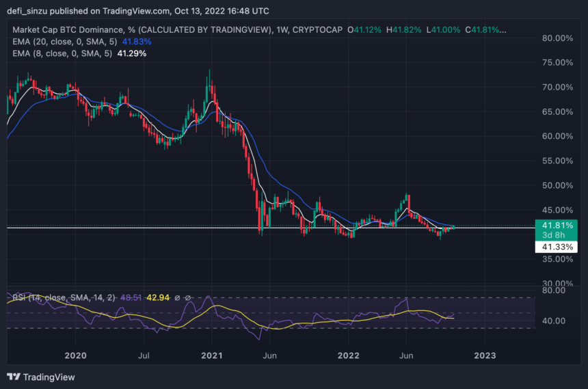The image size is (588, 389).
Task: Click the 80.00 level on RSI scale
Action: click(554, 291)
